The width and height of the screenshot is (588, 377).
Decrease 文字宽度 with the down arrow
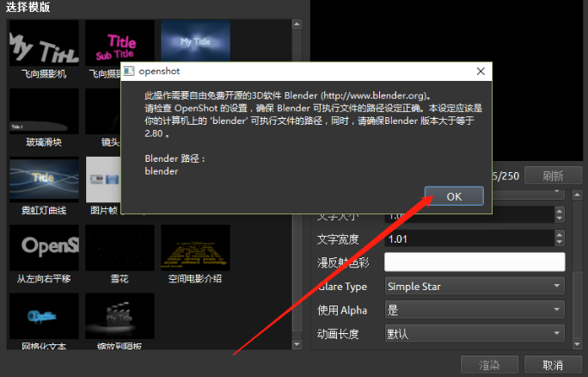pyautogui.click(x=560, y=243)
